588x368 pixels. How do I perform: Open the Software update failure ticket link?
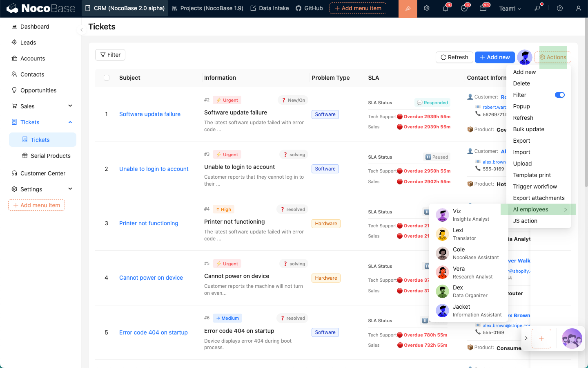[150, 114]
